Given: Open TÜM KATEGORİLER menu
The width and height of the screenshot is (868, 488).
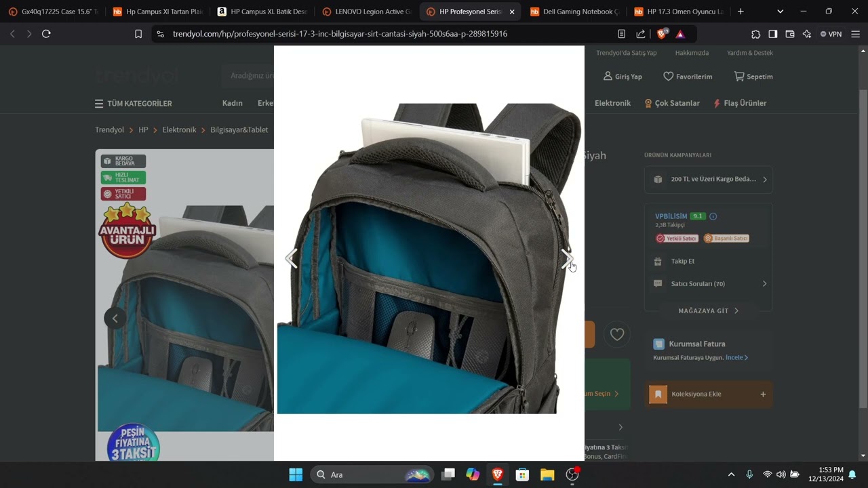Looking at the screenshot, I should (x=134, y=104).
